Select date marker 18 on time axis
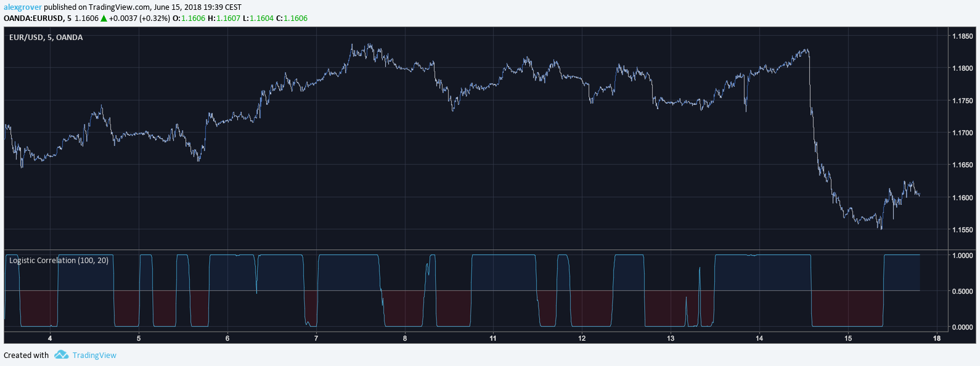Screen dimensions: 980x366 pos(937,338)
